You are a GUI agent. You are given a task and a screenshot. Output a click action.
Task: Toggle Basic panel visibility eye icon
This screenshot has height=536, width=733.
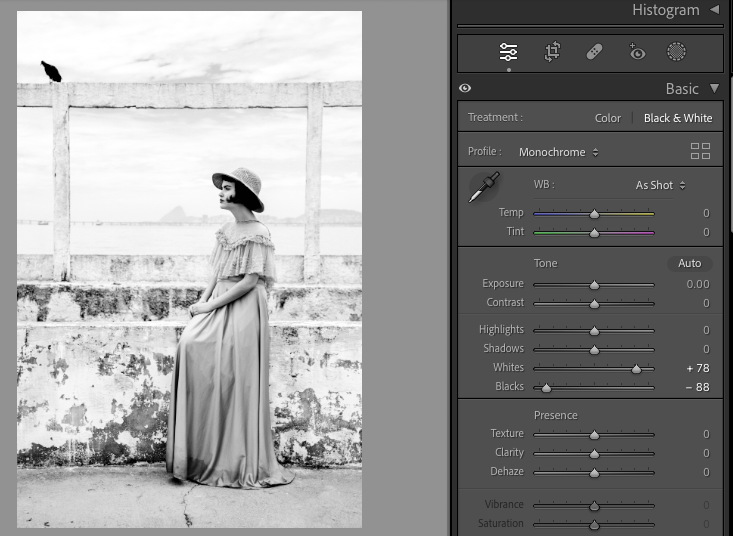[465, 89]
